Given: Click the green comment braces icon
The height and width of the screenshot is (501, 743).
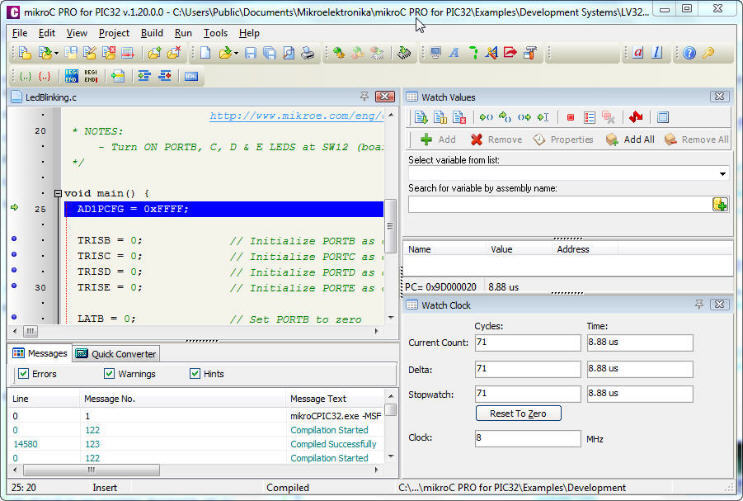Looking at the screenshot, I should click(x=26, y=76).
